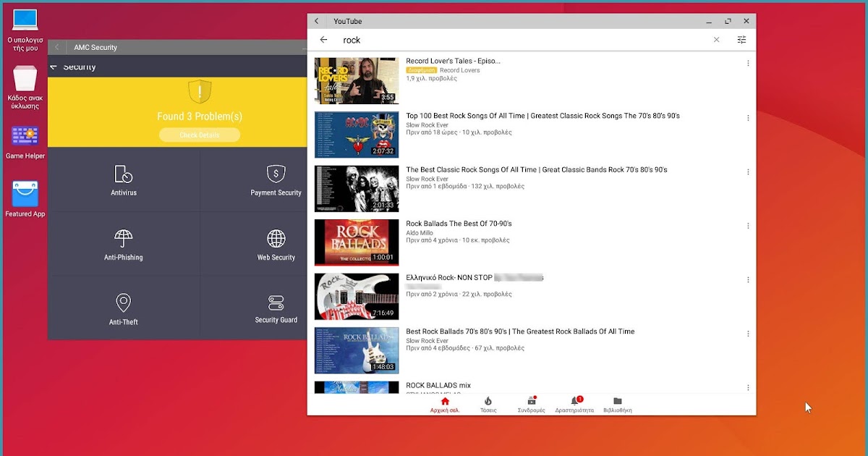Viewport: 868px width, 456px height.
Task: Play The Best Classic Rock Songs thumbnail
Action: coord(357,188)
